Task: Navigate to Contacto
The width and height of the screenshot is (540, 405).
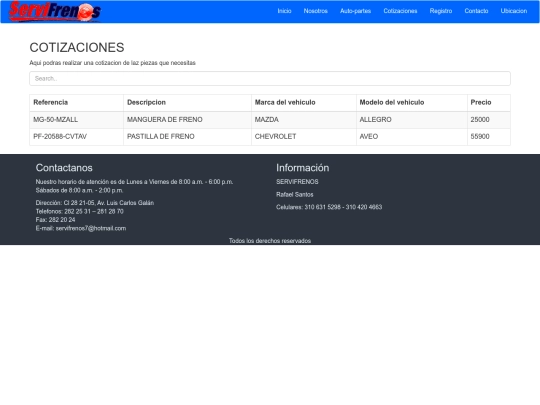Action: tap(476, 11)
